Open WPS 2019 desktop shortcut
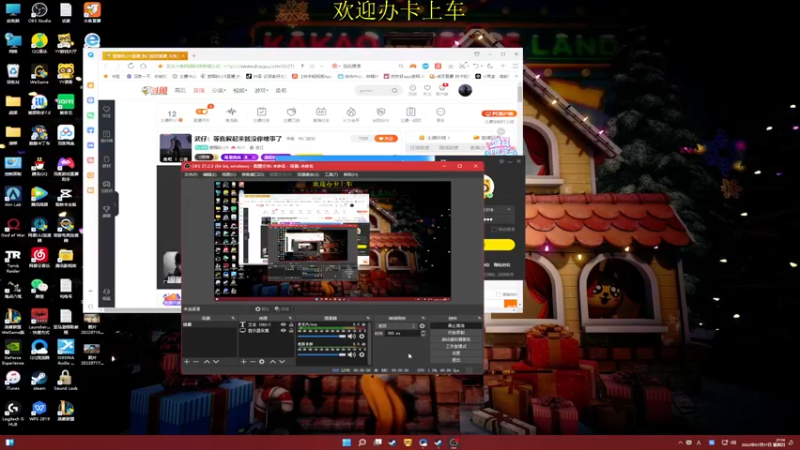Image resolution: width=800 pixels, height=450 pixels. point(39,411)
